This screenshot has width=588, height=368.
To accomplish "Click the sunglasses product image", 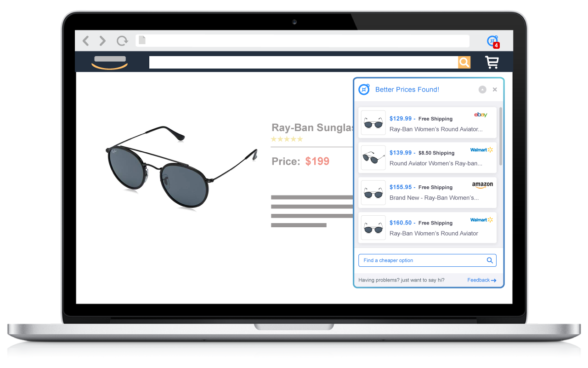I will (181, 168).
